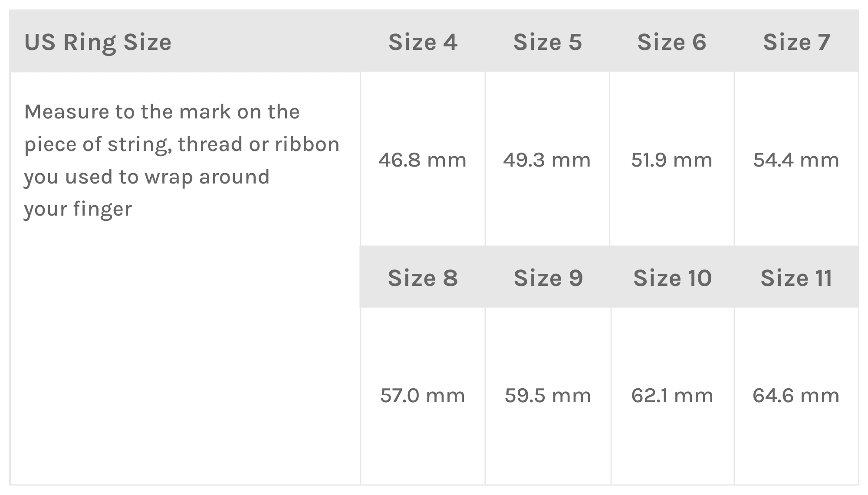Click the "piece of string, thread or ribbon" line

(181, 144)
